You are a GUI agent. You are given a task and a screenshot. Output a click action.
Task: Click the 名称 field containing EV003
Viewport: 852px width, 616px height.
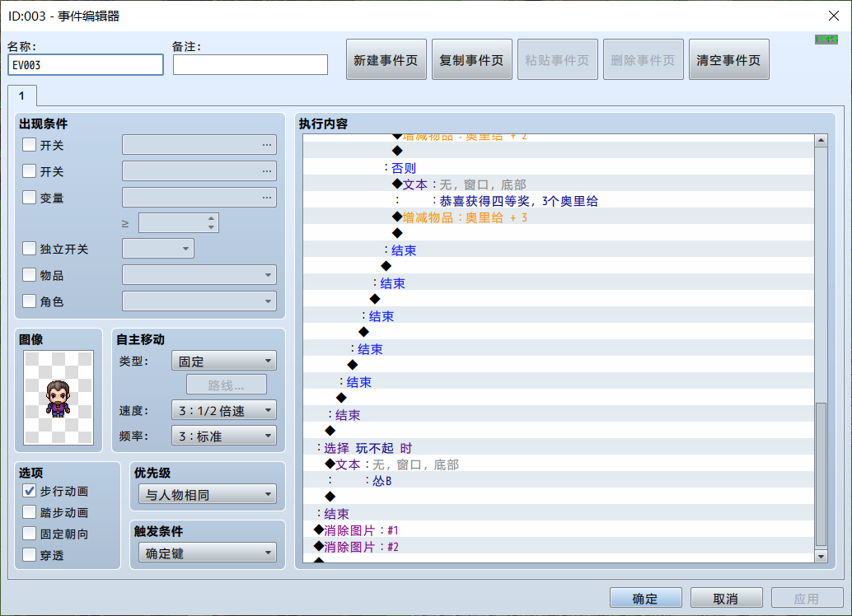click(x=86, y=64)
